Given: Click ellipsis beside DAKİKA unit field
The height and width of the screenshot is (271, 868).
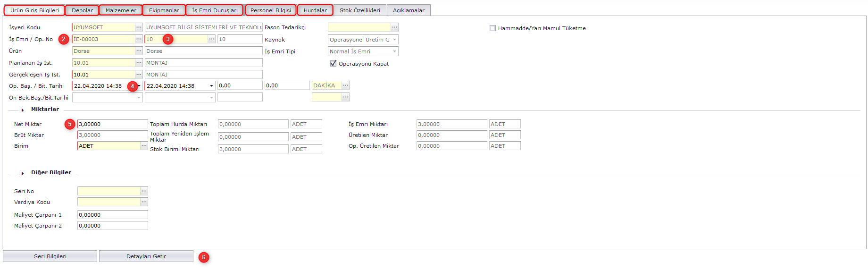Looking at the screenshot, I should tap(345, 85).
